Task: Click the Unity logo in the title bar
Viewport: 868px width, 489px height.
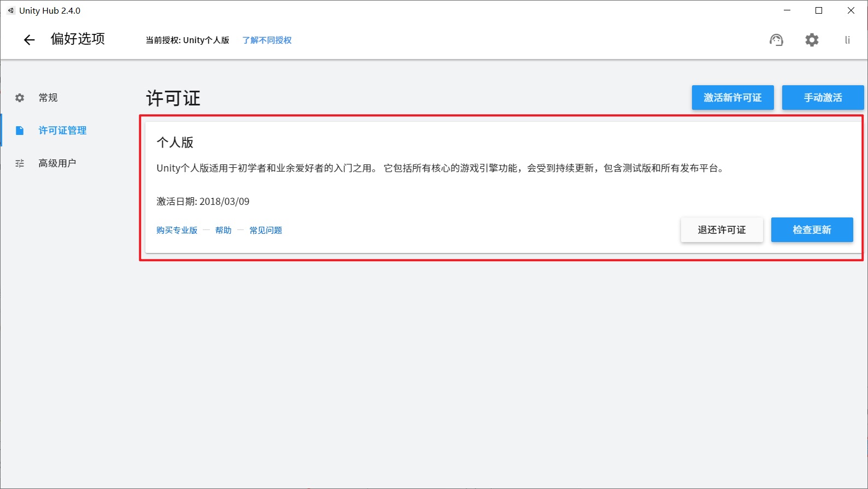Action: coord(10,10)
